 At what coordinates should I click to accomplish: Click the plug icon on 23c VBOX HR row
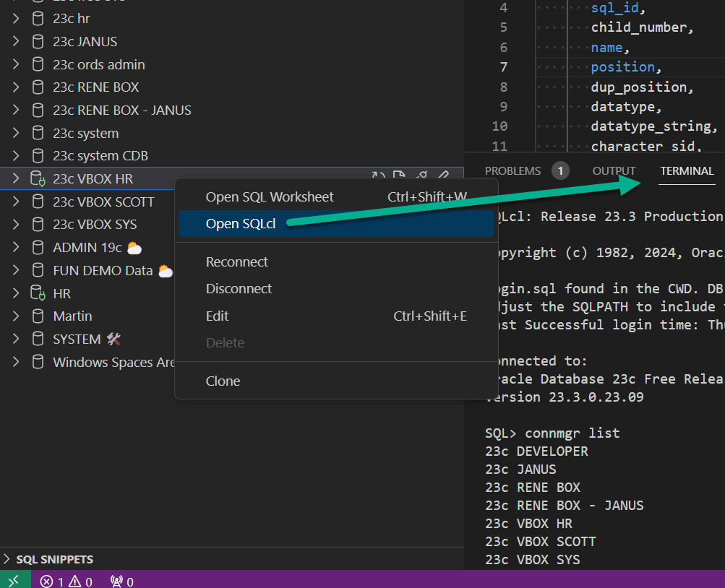click(x=421, y=176)
